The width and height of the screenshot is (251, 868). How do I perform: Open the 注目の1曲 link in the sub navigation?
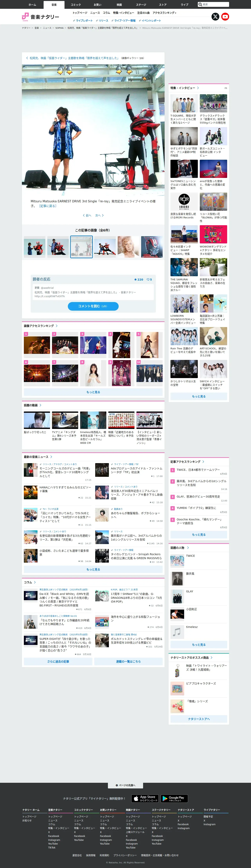coord(143,13)
